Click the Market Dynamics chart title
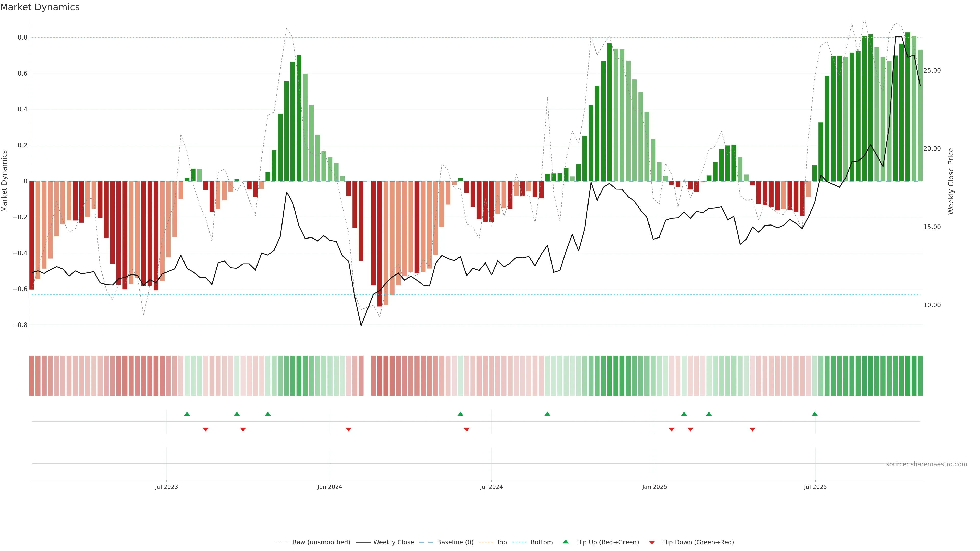 pyautogui.click(x=40, y=7)
